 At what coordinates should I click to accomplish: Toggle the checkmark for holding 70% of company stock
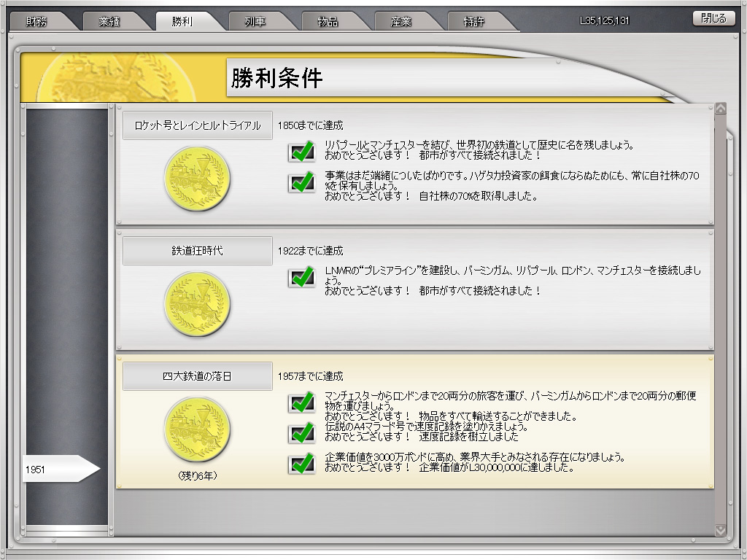(301, 183)
